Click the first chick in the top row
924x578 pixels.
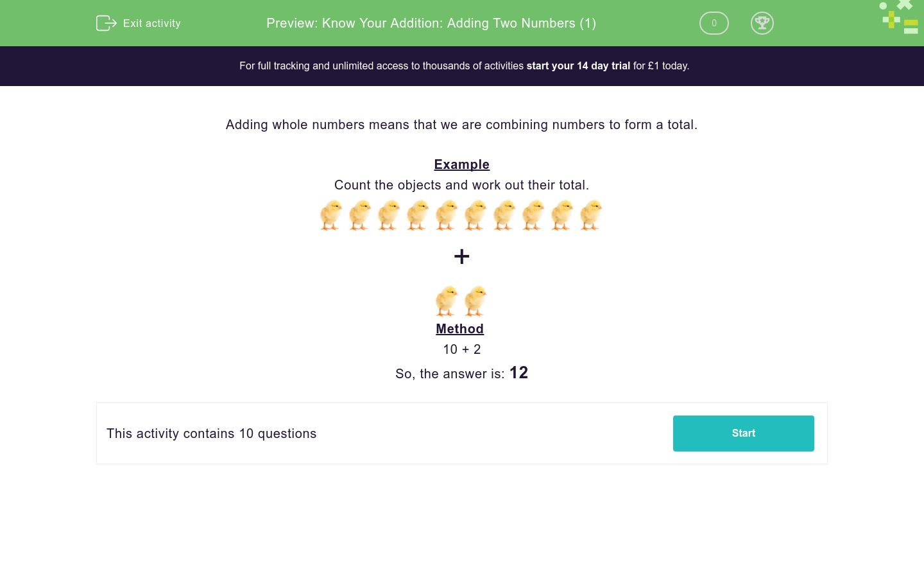coord(330,216)
